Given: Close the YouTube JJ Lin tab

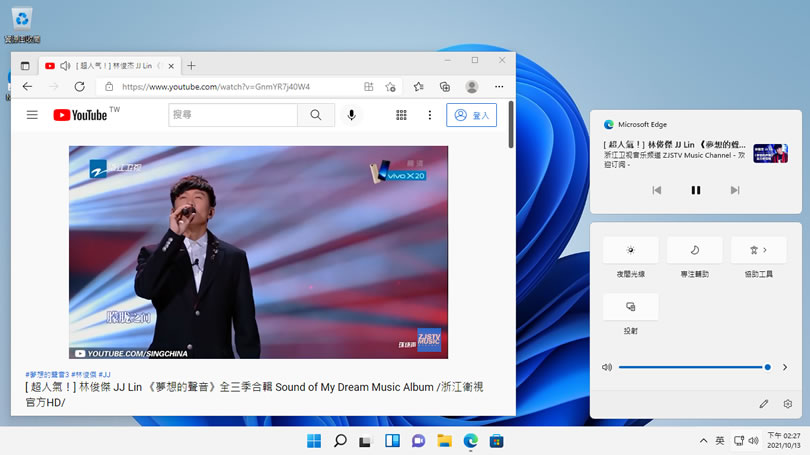Looking at the screenshot, I should pyautogui.click(x=171, y=66).
